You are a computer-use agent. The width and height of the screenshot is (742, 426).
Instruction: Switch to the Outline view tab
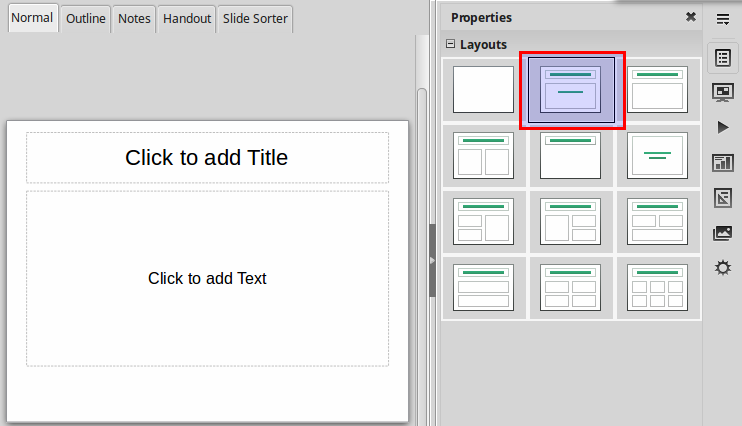coord(85,19)
